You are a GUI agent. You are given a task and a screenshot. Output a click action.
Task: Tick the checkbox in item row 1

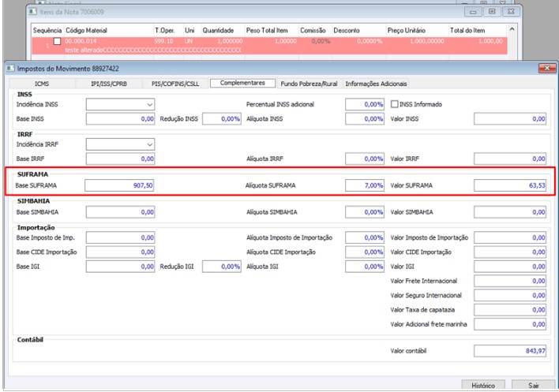57,40
